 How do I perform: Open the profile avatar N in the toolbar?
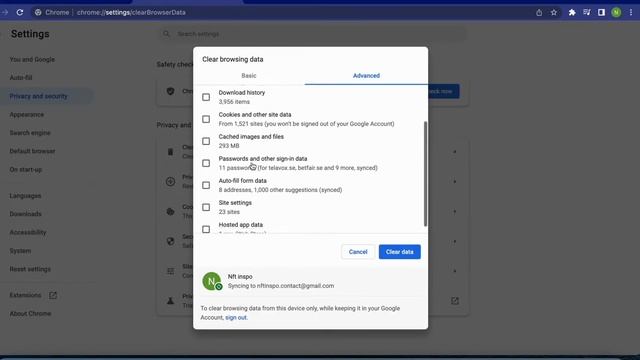[616, 13]
